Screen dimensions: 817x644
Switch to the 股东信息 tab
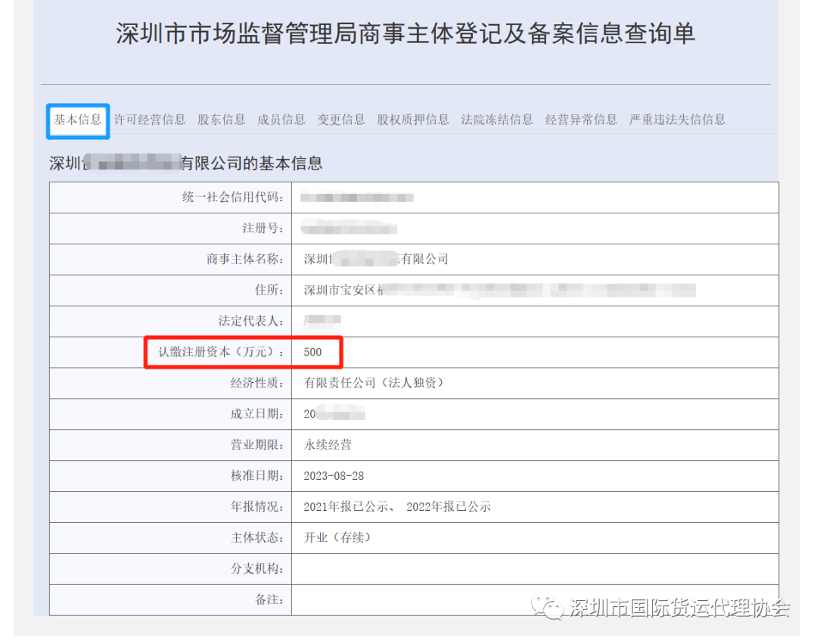pos(221,120)
